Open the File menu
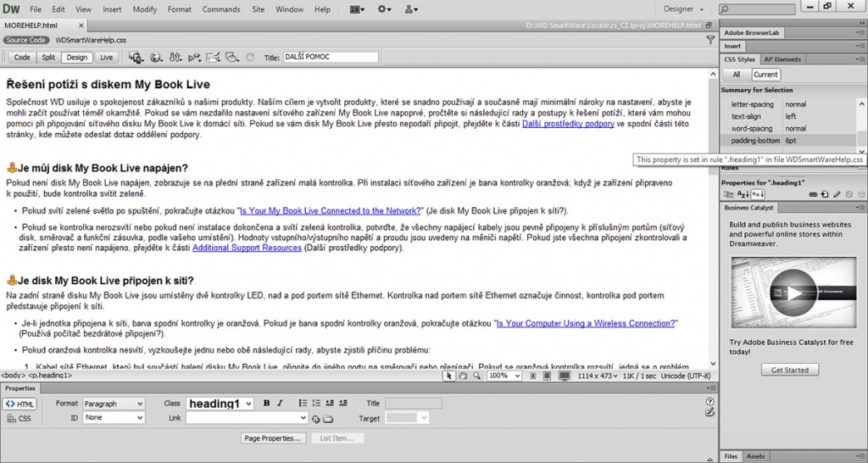 (x=36, y=9)
